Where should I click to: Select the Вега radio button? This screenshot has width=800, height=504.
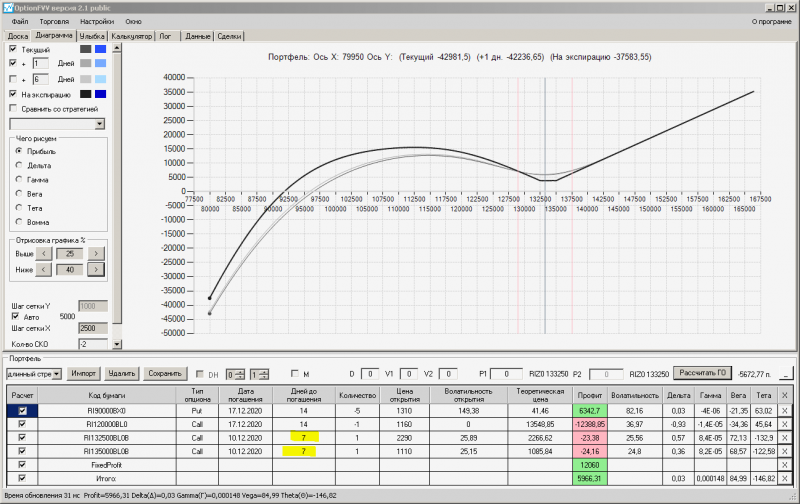pos(19,194)
